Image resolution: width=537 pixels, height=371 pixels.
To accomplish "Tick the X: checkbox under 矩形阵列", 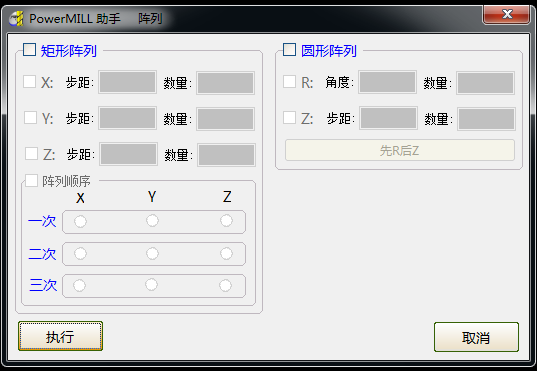I will click(x=29, y=82).
